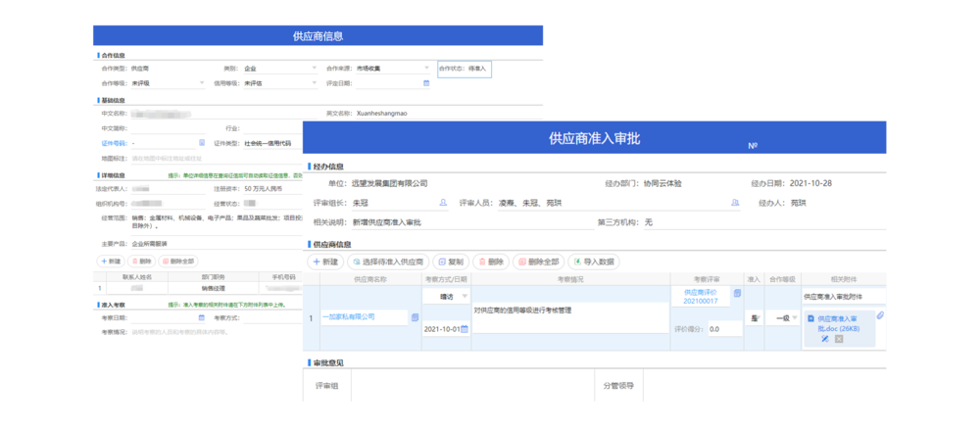Click the 导入数据 button

pyautogui.click(x=594, y=262)
